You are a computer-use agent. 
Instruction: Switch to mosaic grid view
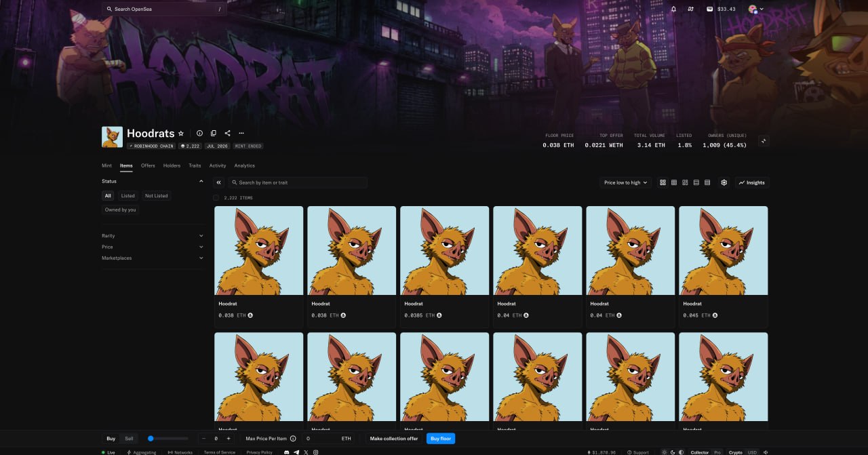(685, 182)
